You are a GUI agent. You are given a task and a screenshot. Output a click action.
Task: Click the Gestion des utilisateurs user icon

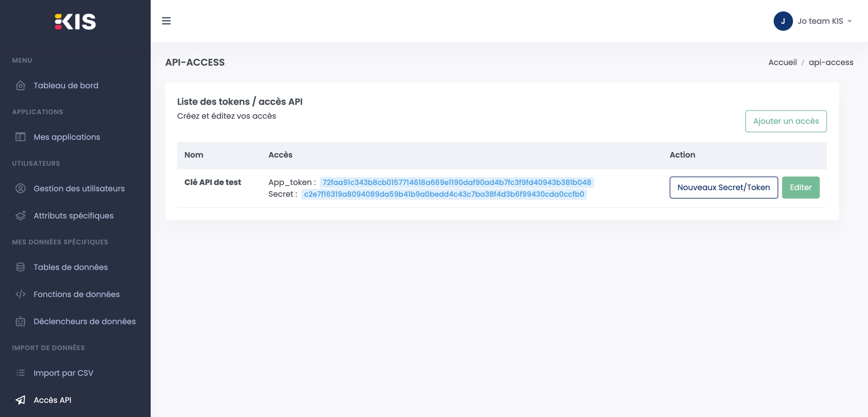20,188
